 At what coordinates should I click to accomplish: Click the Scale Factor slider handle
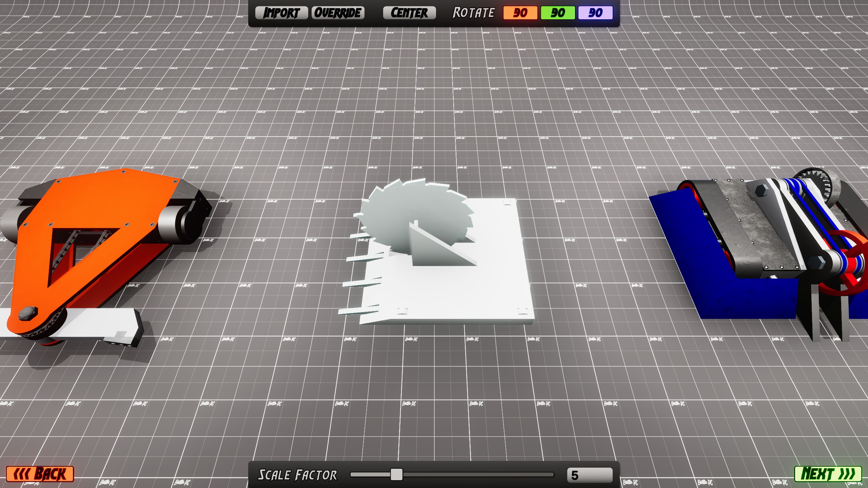coord(396,474)
